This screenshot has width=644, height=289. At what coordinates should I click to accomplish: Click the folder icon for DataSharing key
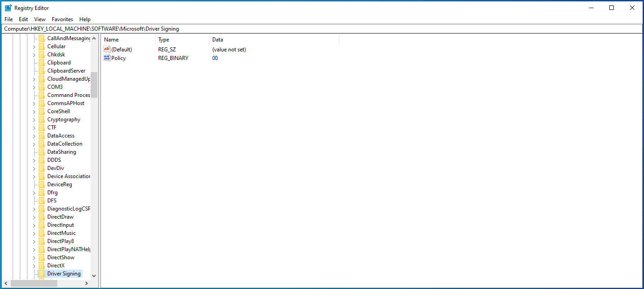41,152
